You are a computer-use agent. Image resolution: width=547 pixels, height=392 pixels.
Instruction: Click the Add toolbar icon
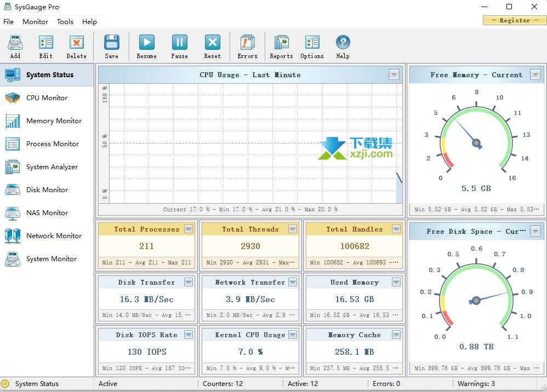coord(15,43)
